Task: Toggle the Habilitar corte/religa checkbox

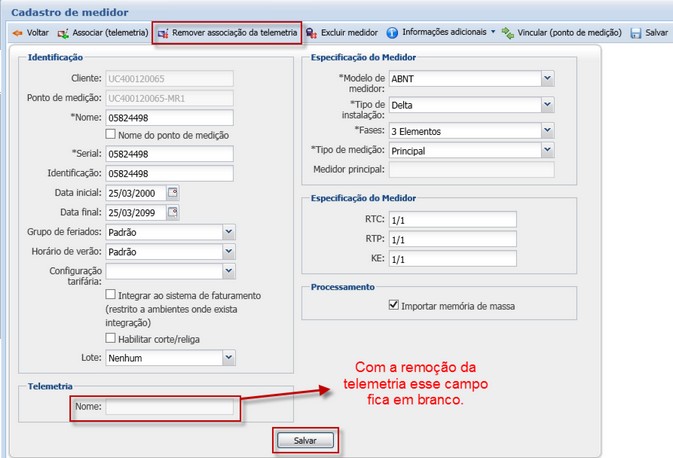Action: pyautogui.click(x=111, y=338)
